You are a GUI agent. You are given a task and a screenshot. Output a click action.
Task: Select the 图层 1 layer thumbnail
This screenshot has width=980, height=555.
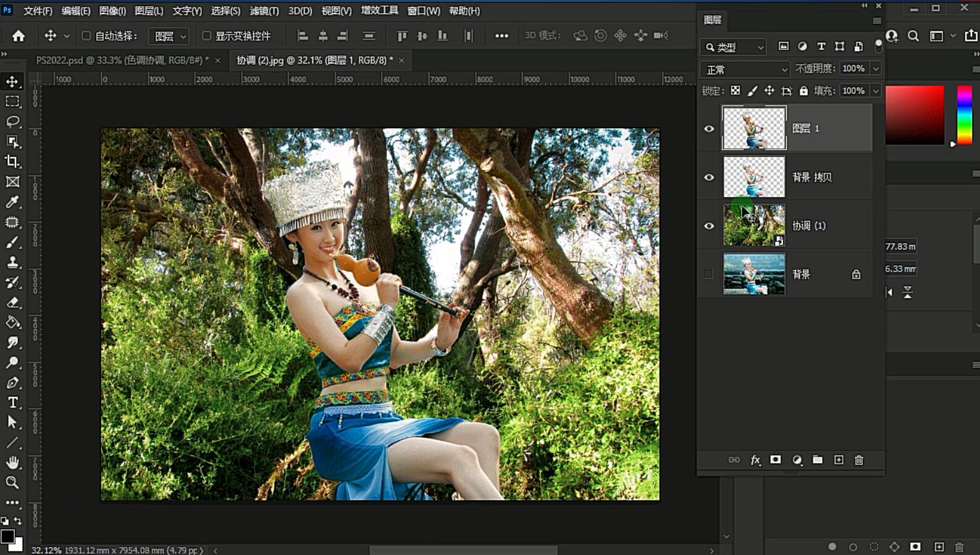754,128
